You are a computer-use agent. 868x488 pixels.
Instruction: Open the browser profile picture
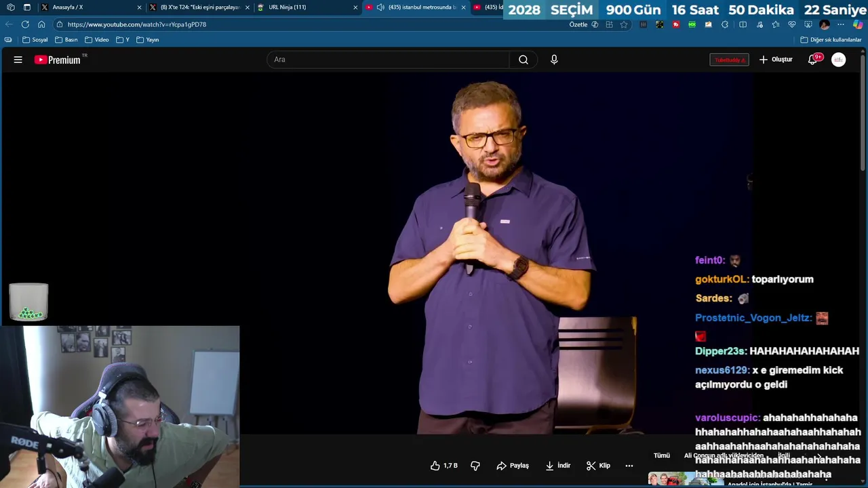pos(825,24)
